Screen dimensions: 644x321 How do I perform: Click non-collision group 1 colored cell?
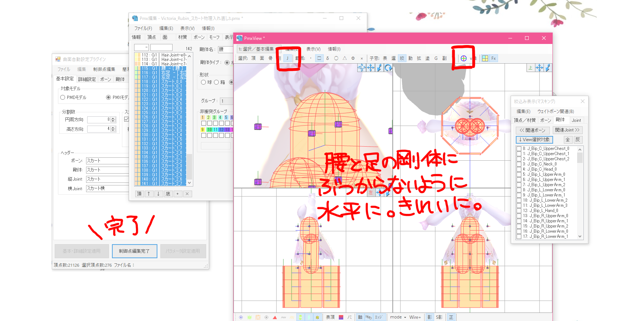pos(203,117)
